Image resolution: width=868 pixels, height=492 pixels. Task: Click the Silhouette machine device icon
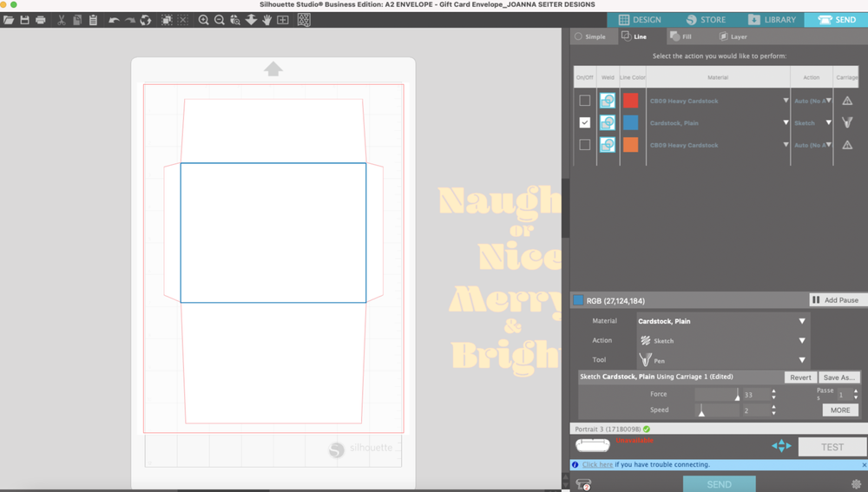[x=593, y=444]
